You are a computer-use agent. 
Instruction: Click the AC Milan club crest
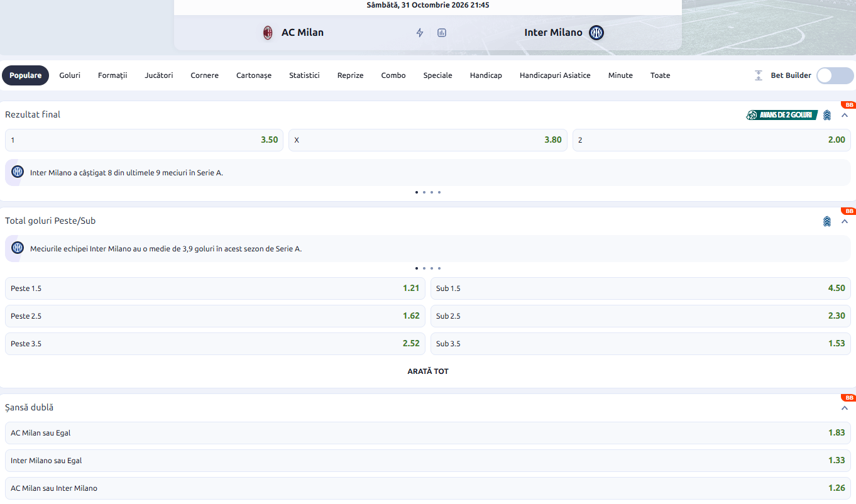coord(268,33)
